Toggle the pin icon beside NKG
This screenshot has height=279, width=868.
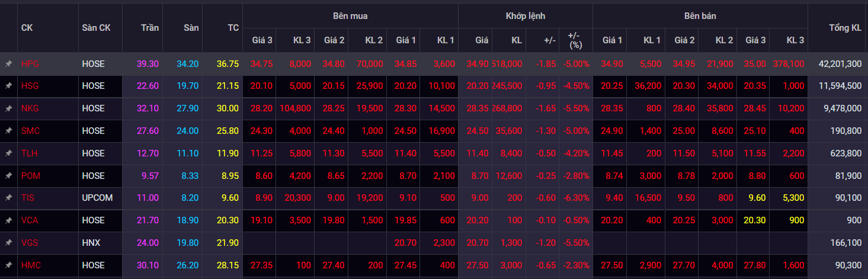(x=9, y=108)
